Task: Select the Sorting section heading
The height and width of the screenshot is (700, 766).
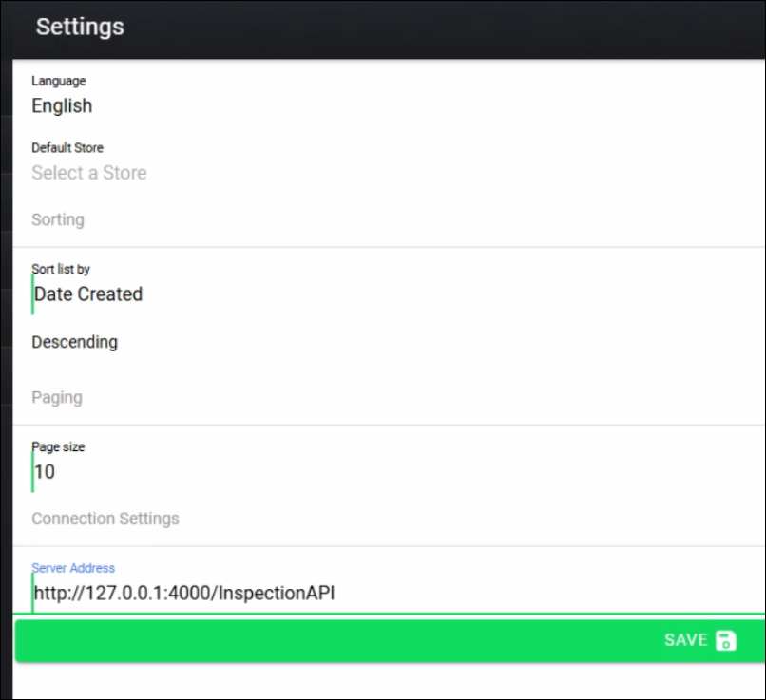Action: tap(57, 219)
